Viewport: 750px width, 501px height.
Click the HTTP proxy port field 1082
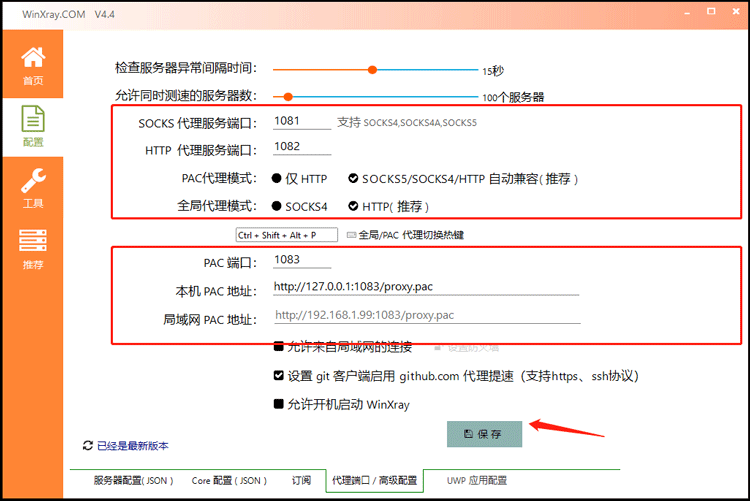click(x=302, y=147)
